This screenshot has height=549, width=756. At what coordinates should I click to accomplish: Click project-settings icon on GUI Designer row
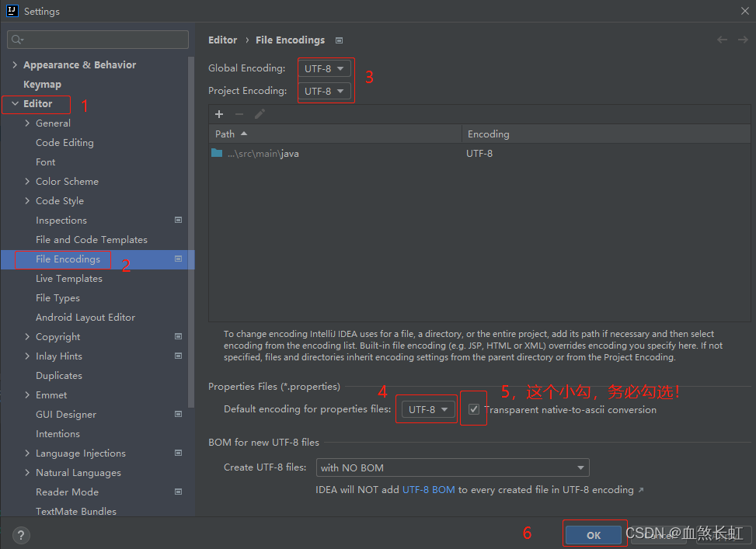179,414
